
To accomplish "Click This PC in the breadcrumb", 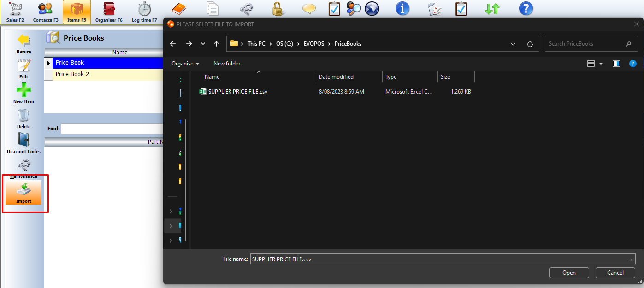I will (x=256, y=44).
